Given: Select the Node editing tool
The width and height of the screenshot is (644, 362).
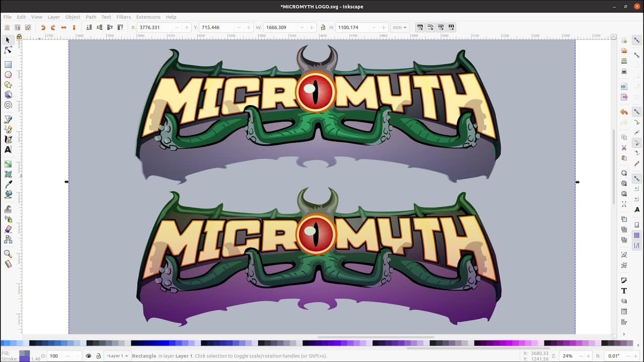Looking at the screenshot, I should pos(8,50).
